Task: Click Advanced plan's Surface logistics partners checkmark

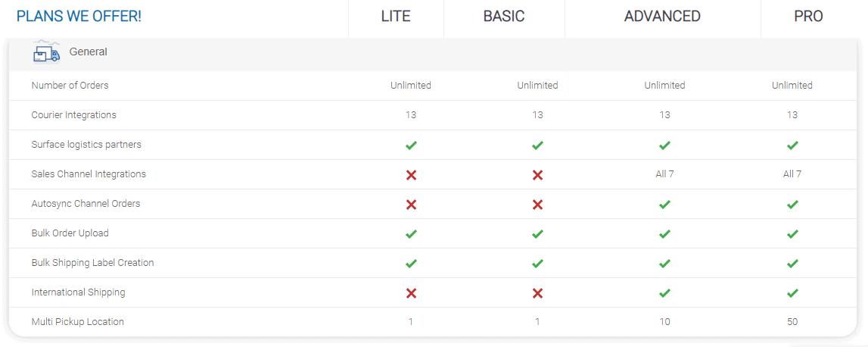Action: 664,145
